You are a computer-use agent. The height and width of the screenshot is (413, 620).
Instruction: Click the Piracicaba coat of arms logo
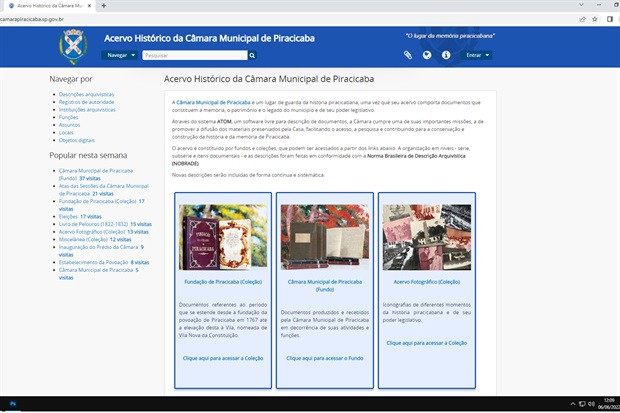pyautogui.click(x=73, y=46)
